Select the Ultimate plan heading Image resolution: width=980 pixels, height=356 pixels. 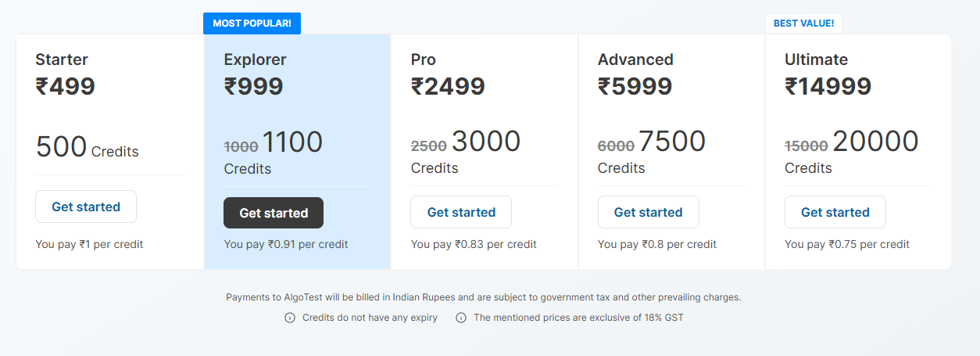pos(816,59)
